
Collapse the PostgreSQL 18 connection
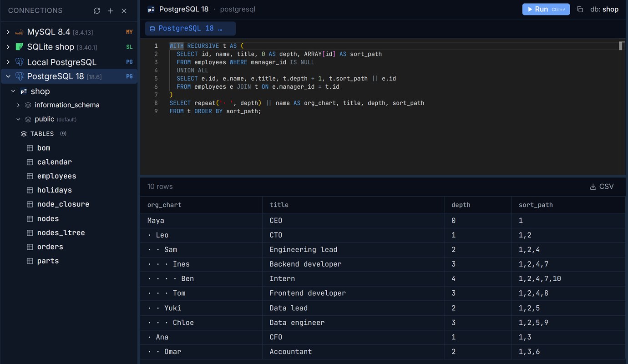[x=8, y=76]
